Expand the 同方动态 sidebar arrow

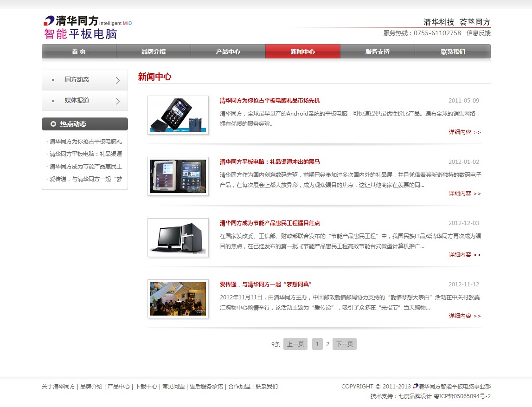coord(118,80)
